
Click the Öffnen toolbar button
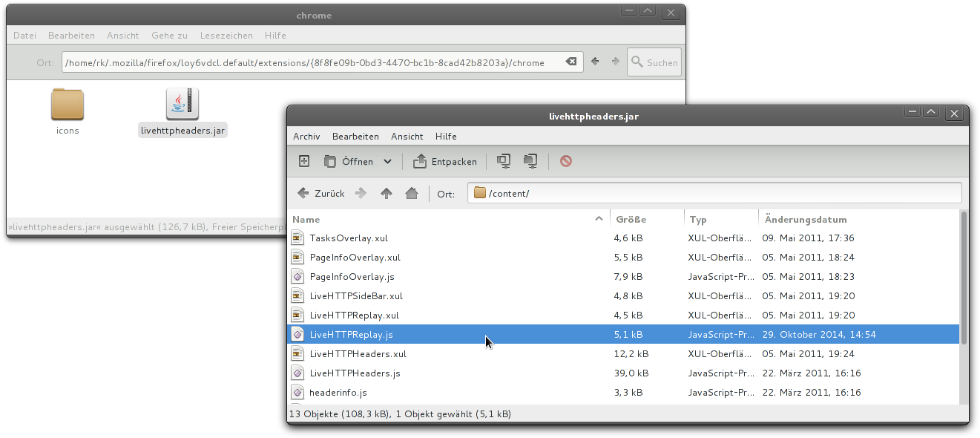348,161
